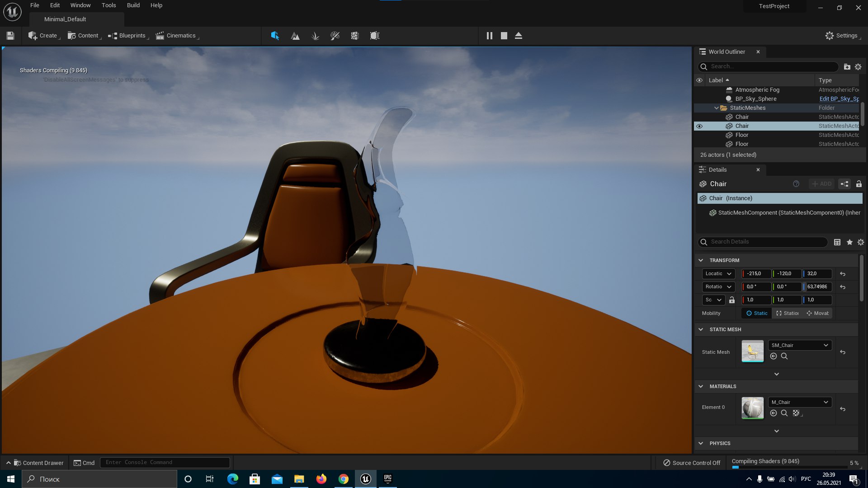The image size is (868, 488).
Task: Open the Rotation type dropdown
Action: pos(718,287)
